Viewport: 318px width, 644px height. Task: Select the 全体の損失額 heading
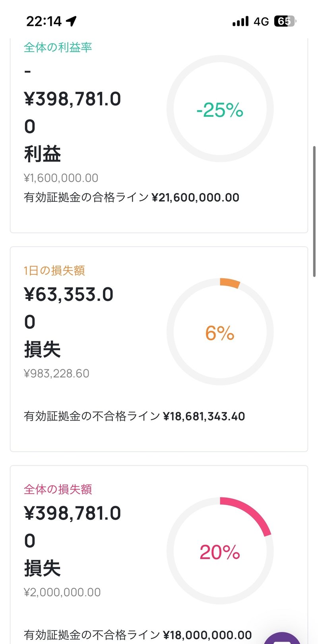tap(58, 490)
